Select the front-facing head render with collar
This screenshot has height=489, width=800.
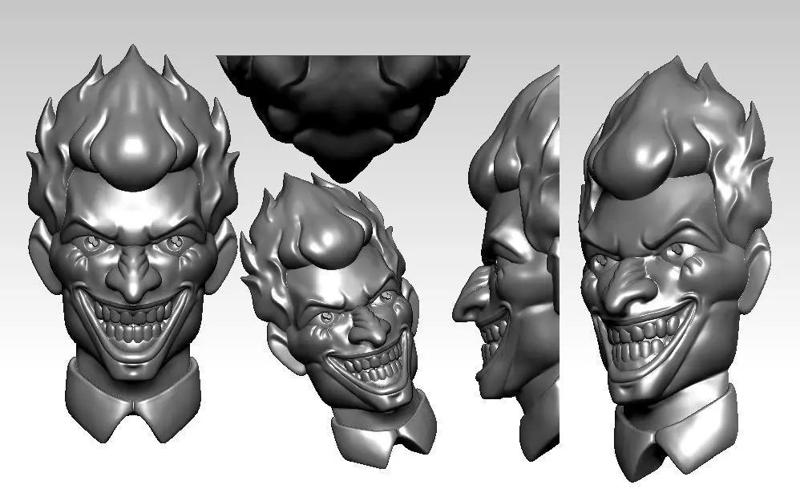click(x=133, y=244)
